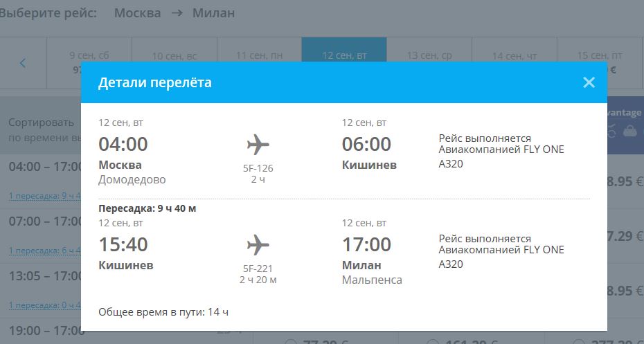Click the arrow between Москва and Милан
Screen dimensions: 644x344
[177, 12]
